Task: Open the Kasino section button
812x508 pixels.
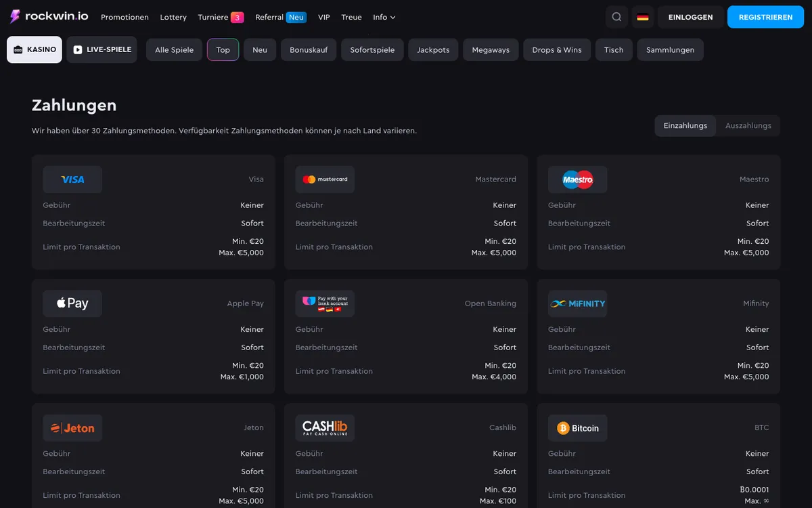Action: click(35, 49)
